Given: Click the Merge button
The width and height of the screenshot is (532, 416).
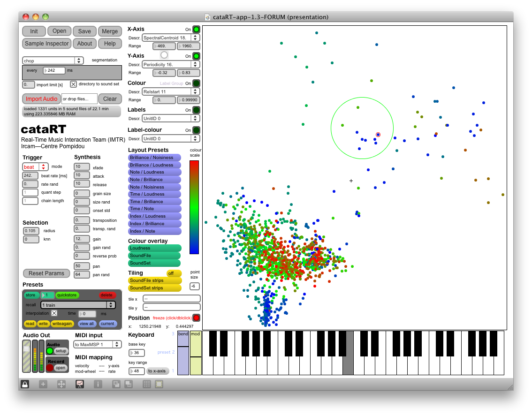Looking at the screenshot, I should [x=110, y=31].
